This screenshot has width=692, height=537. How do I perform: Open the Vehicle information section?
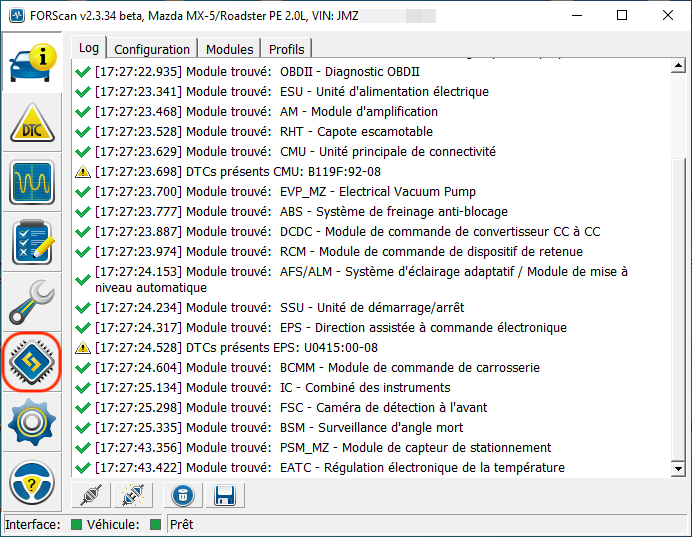click(x=32, y=62)
